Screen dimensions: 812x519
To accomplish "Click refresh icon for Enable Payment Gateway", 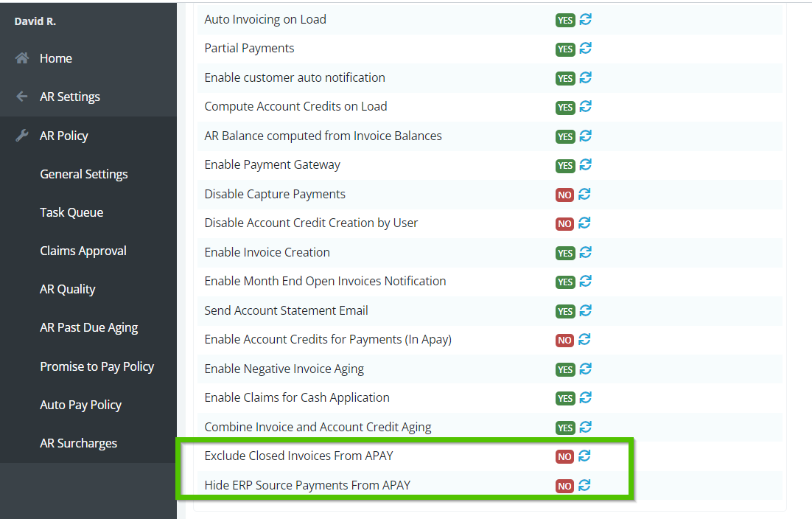I will click(585, 165).
